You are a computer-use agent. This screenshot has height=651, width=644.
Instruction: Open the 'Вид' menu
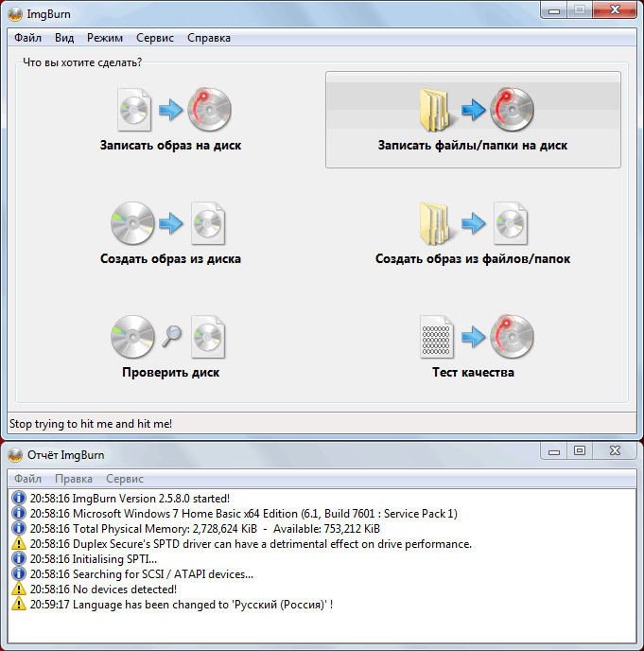pos(64,38)
